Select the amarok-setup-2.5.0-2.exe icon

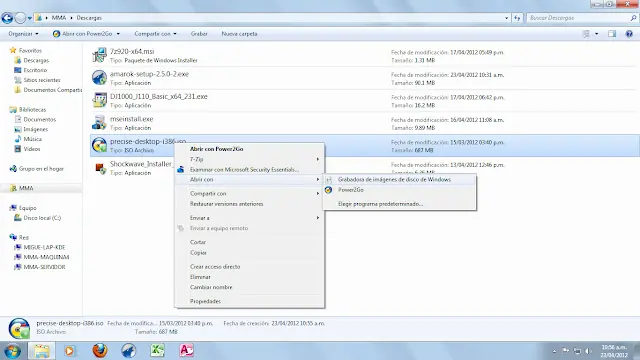coord(99,77)
